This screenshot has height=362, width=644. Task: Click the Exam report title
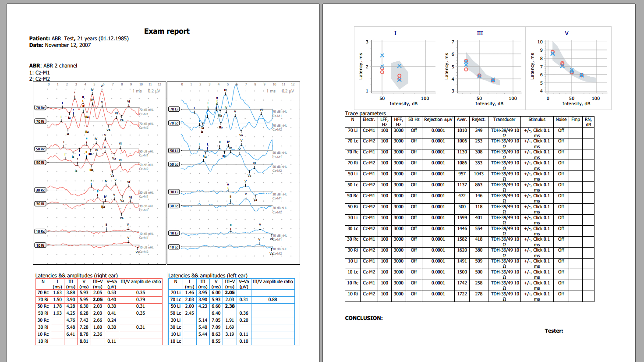coord(167,31)
